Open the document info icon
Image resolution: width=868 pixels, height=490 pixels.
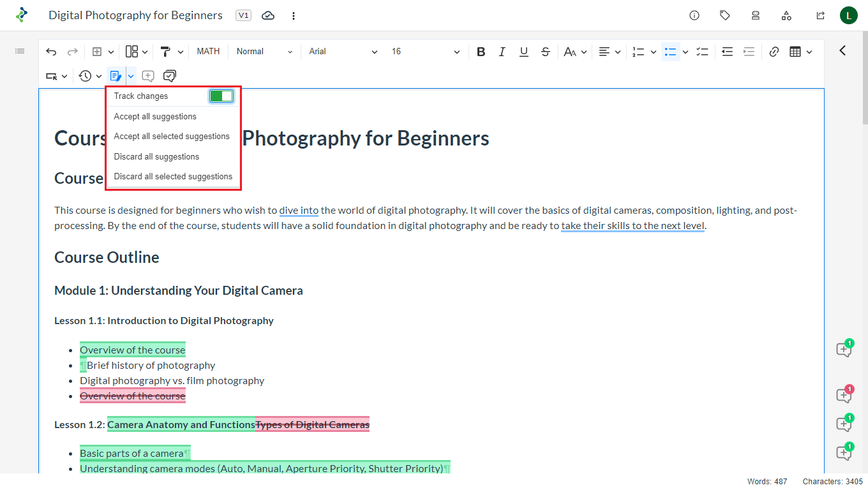point(694,15)
